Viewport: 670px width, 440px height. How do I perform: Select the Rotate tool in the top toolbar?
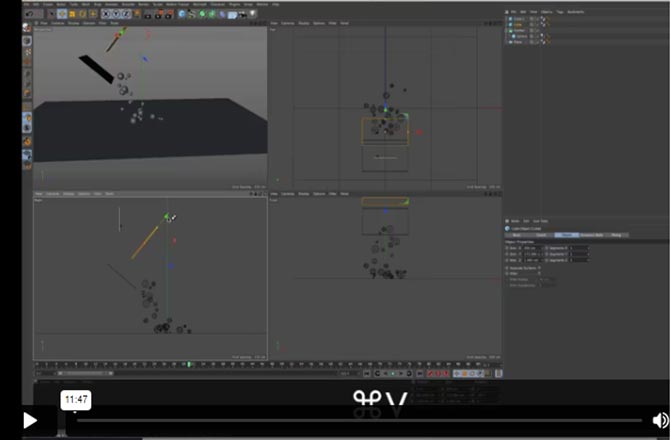(82, 14)
